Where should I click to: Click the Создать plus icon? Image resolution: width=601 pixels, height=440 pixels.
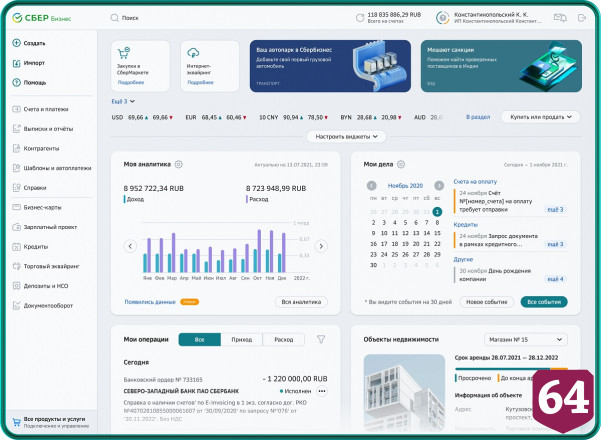pos(16,43)
